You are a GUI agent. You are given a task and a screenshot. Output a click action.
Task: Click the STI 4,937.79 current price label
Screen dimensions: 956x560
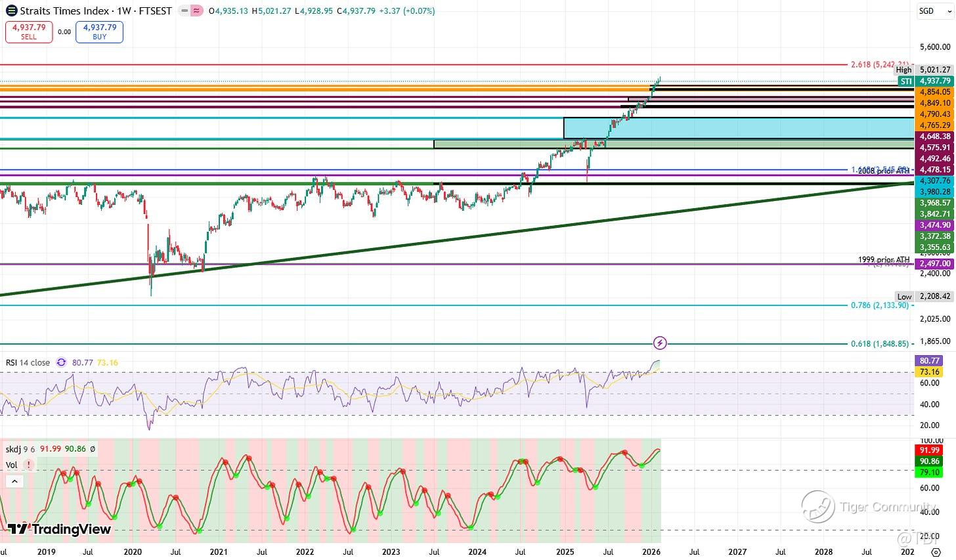pos(925,81)
